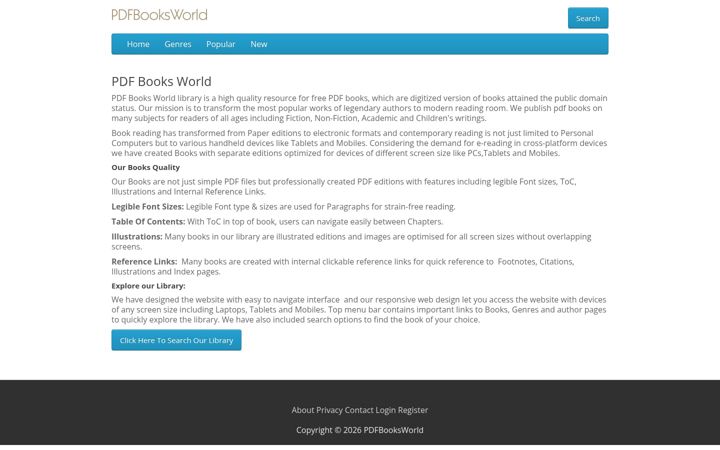Open the Login footer link

386,410
